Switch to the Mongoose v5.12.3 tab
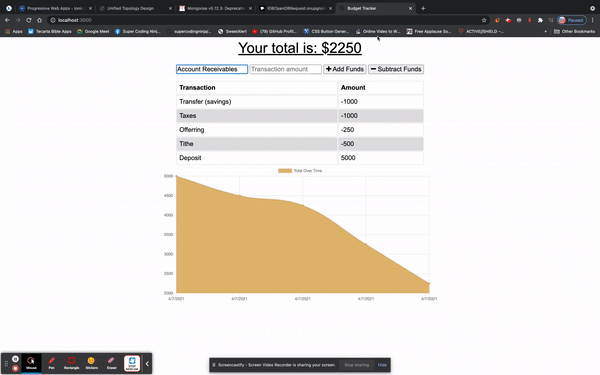600x375 pixels. tap(215, 8)
